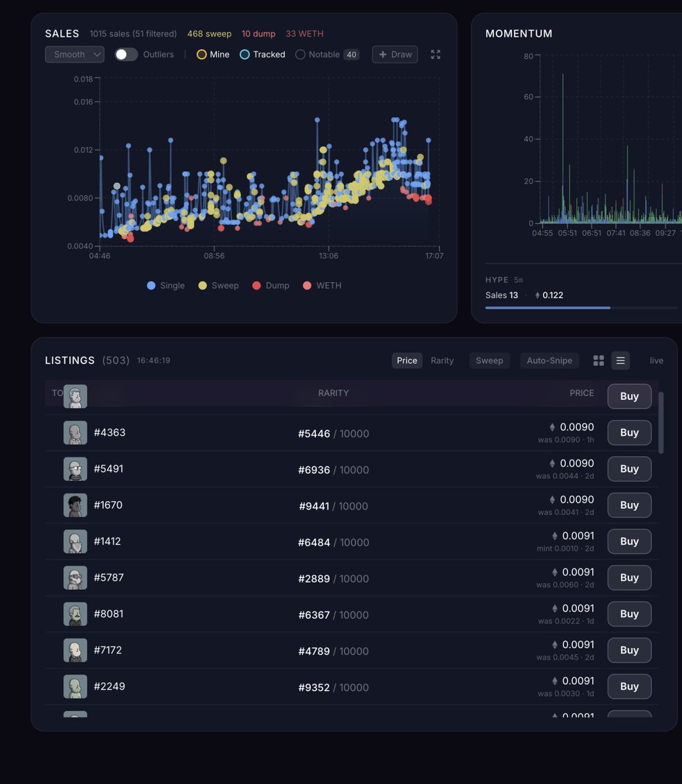Buy token #5787
The image size is (682, 784).
[629, 578]
